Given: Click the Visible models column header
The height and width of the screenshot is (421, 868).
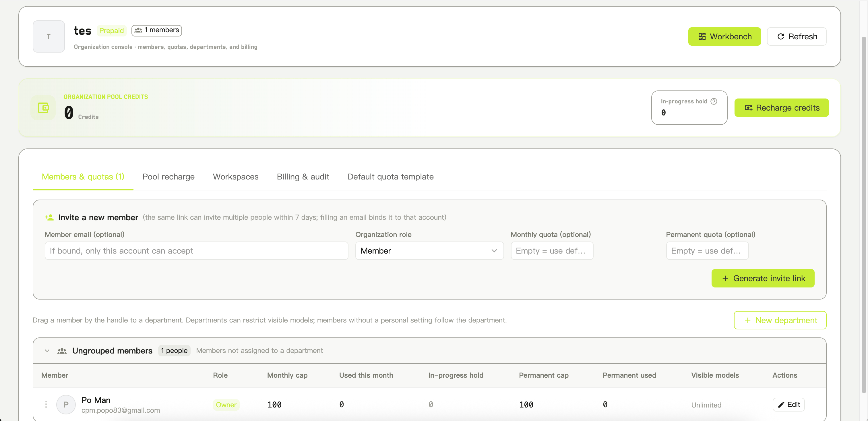Looking at the screenshot, I should click(715, 375).
